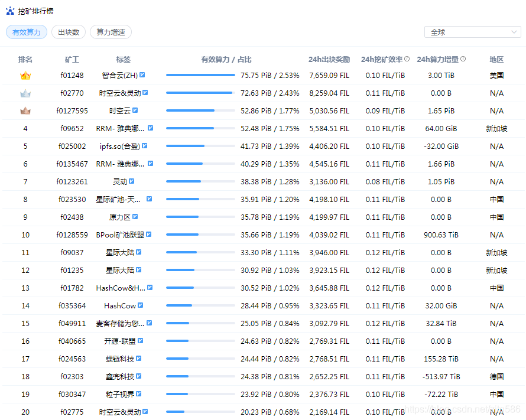Click the silver crown rank icon

tap(25, 93)
